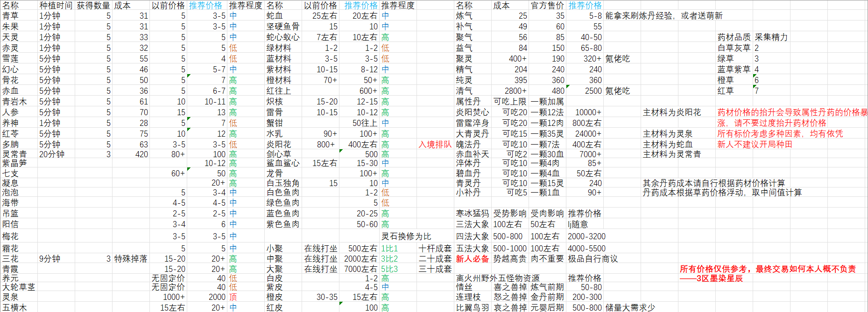Select the 寒冰猛犸 cell
Image resolution: width=868 pixels, height=312 pixels.
pyautogui.click(x=472, y=214)
